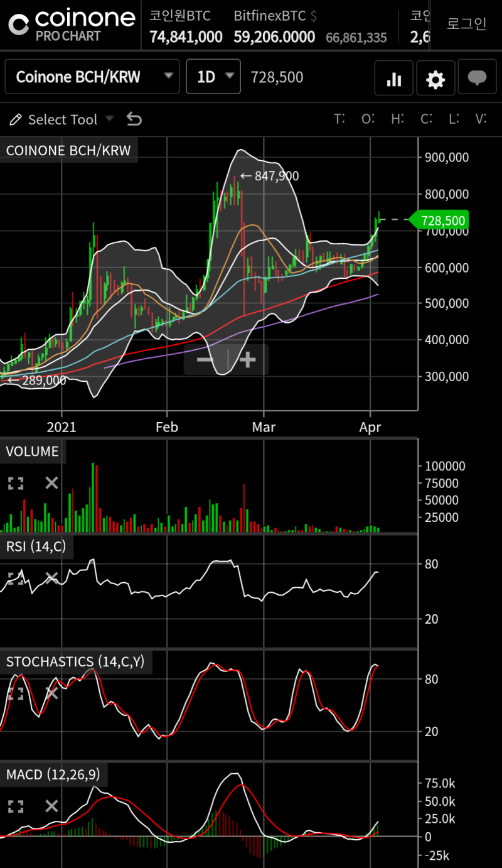Undo the last drawing action

(x=134, y=119)
